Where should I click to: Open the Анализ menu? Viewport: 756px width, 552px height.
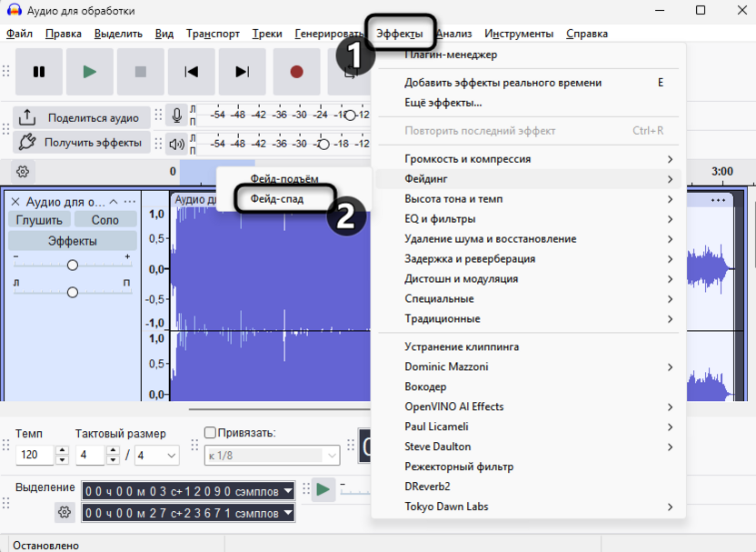(454, 34)
